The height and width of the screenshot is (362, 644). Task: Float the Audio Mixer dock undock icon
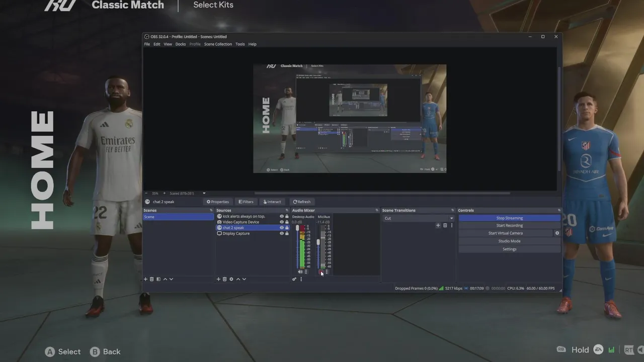click(x=376, y=211)
